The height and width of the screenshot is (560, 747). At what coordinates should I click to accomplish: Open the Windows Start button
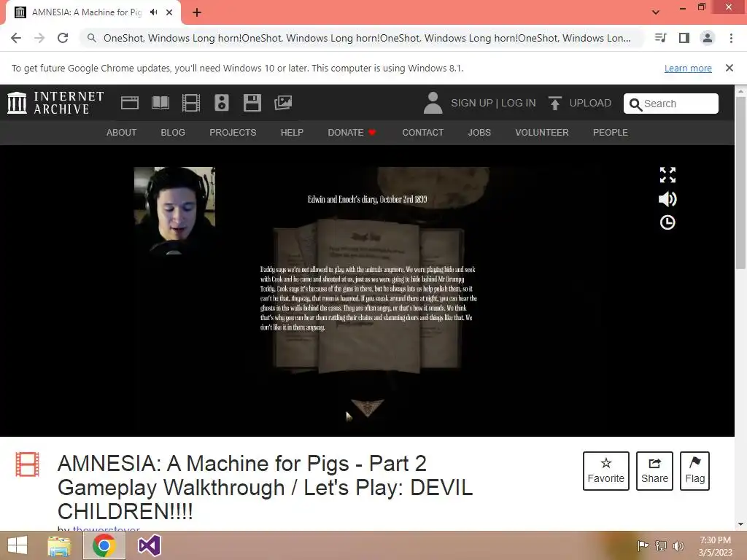click(18, 545)
